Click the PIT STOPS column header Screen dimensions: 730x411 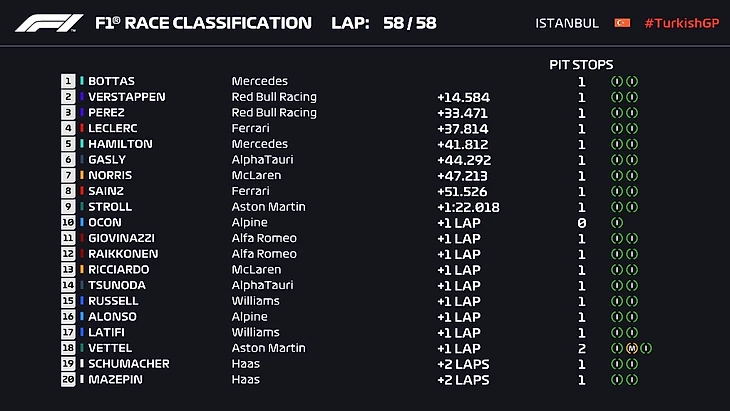(581, 65)
